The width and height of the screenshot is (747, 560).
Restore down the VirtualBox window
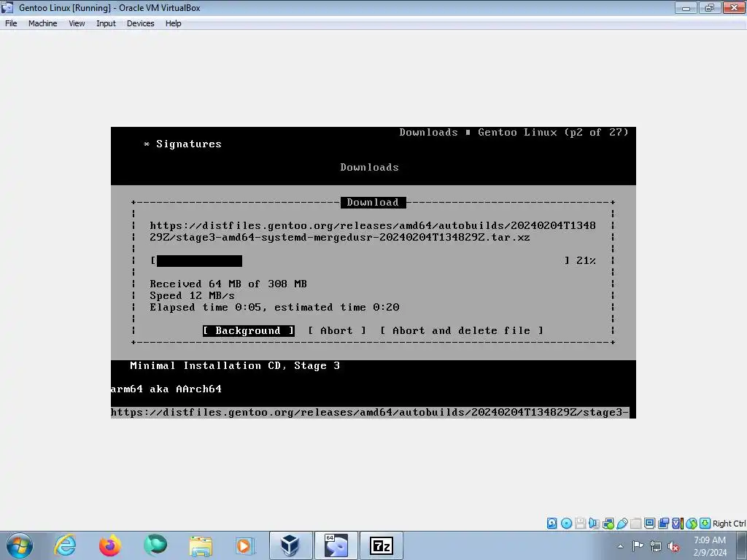(x=709, y=7)
